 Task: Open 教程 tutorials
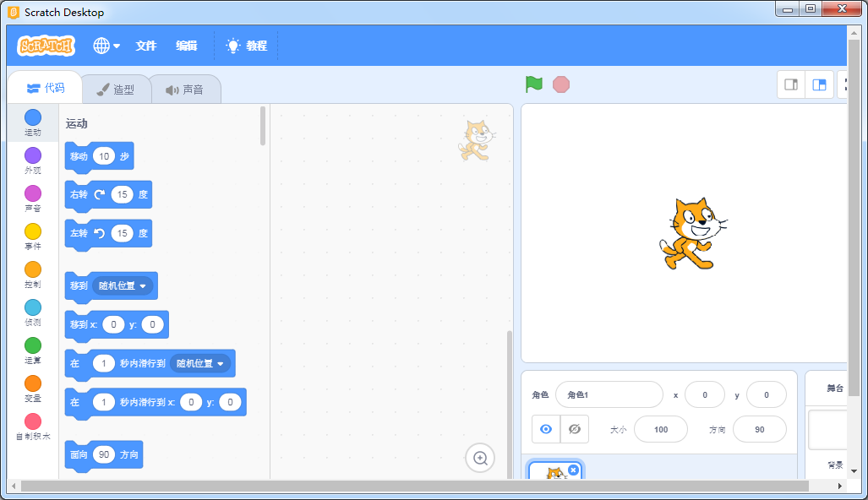(x=247, y=46)
